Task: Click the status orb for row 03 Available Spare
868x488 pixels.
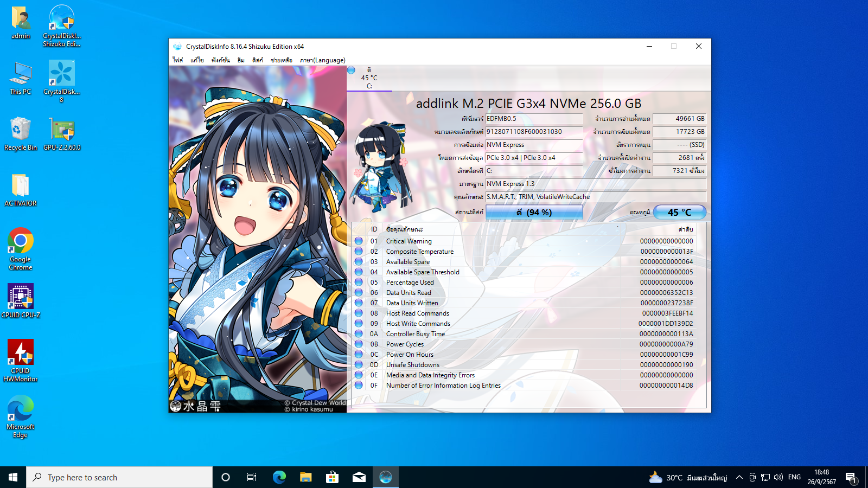Action: (359, 261)
